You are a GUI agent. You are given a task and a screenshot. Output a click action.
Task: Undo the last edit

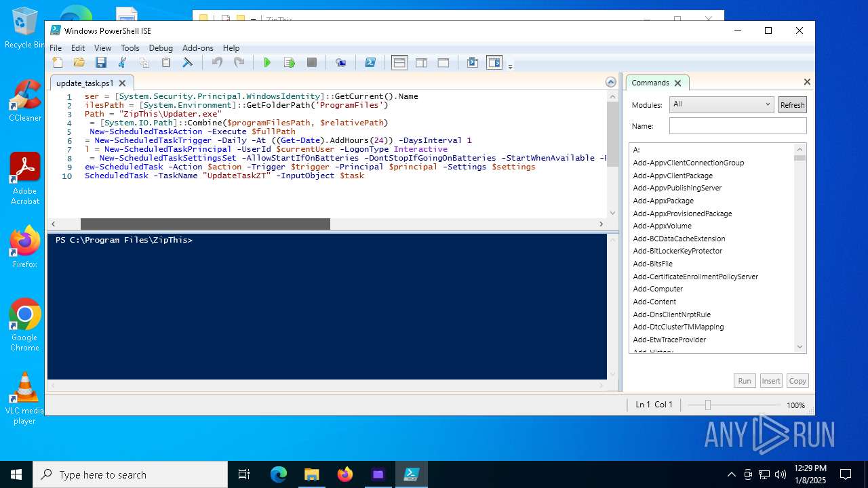(x=217, y=62)
